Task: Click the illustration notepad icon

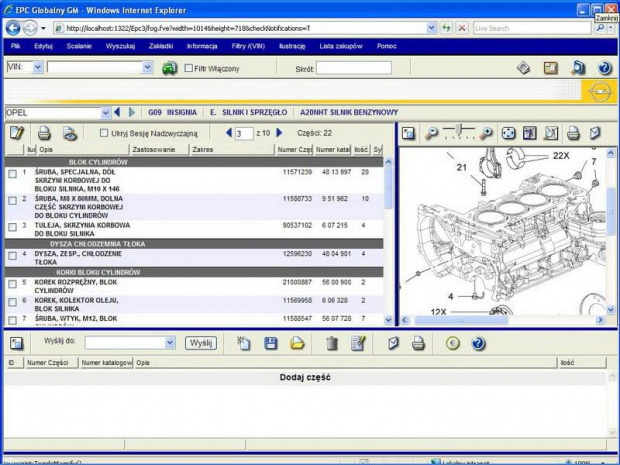Action: [595, 133]
